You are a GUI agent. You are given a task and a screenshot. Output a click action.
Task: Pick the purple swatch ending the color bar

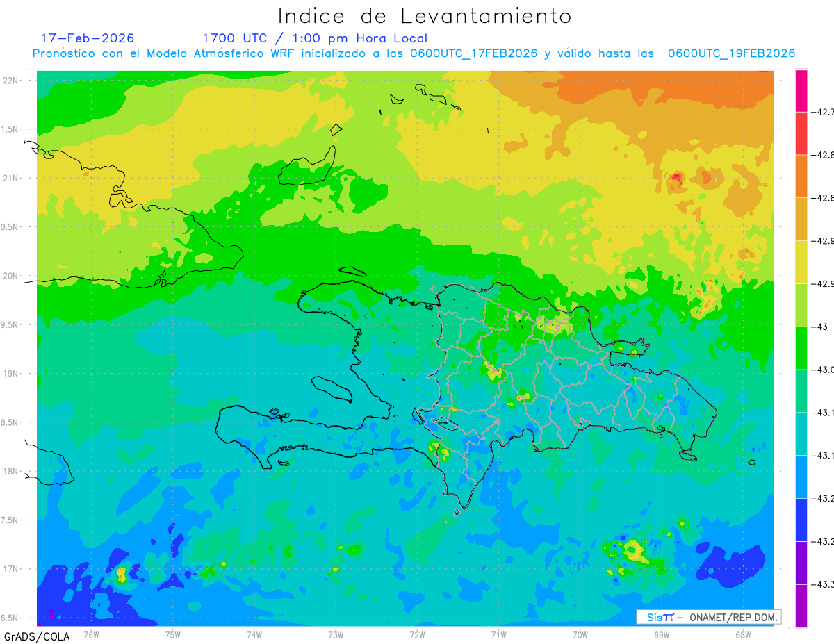(801, 606)
